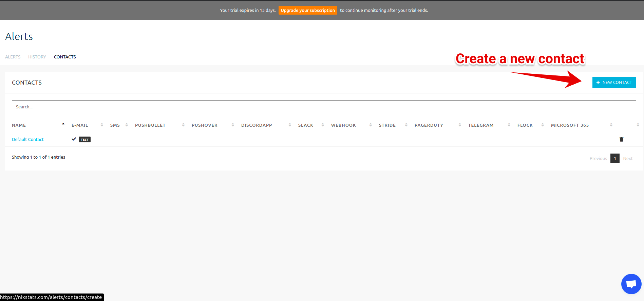Click Upgrade your subscription button
644x301 pixels.
[308, 10]
